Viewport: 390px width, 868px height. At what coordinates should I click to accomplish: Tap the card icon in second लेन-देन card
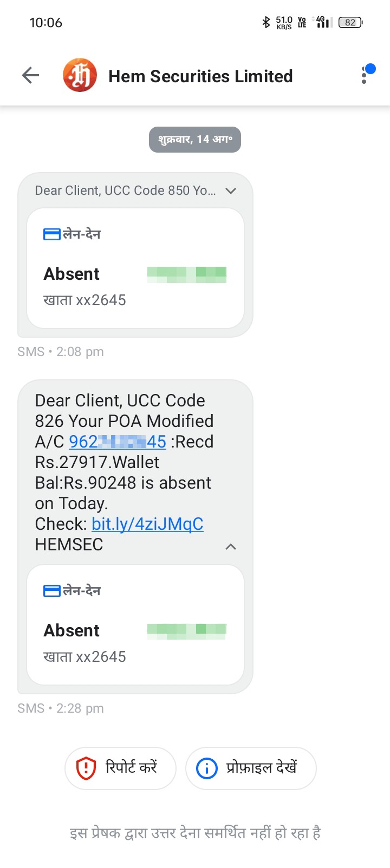point(51,591)
